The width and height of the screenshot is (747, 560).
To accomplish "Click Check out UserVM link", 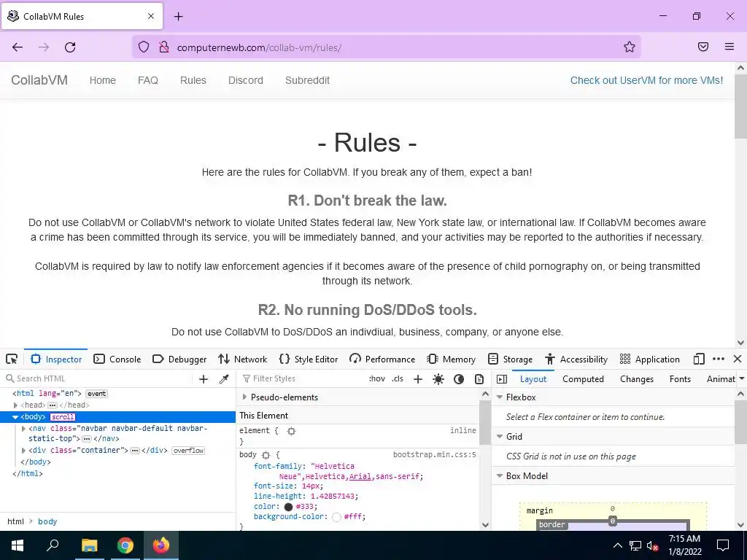I will click(646, 80).
